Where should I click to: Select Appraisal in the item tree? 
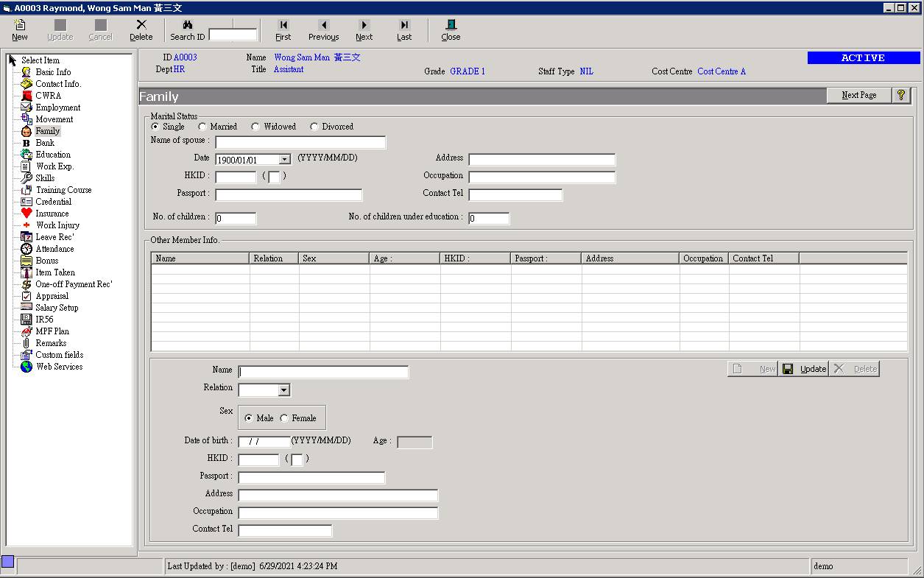pyautogui.click(x=52, y=296)
